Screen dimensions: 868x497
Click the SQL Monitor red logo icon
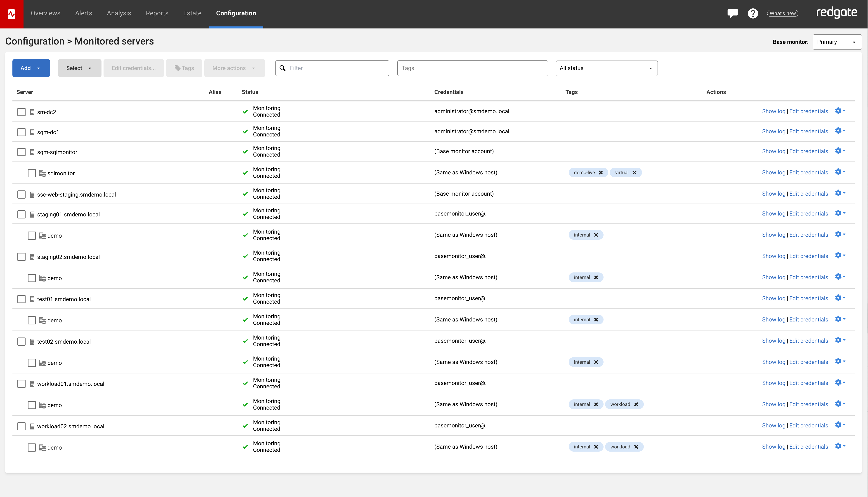[12, 14]
